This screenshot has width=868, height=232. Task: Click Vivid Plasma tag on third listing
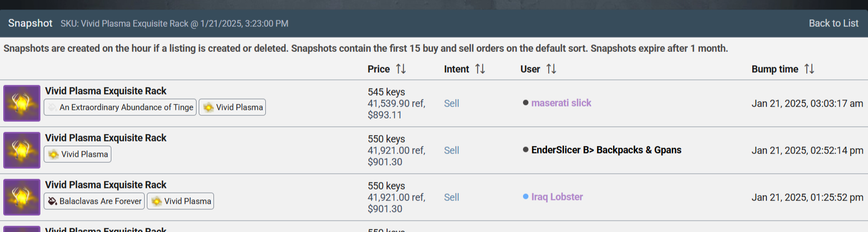click(x=181, y=201)
